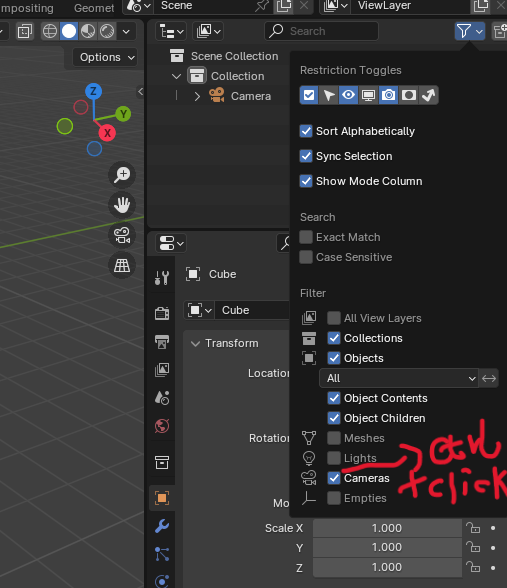Switch to solid viewport shading
The height and width of the screenshot is (588, 507).
click(x=69, y=31)
